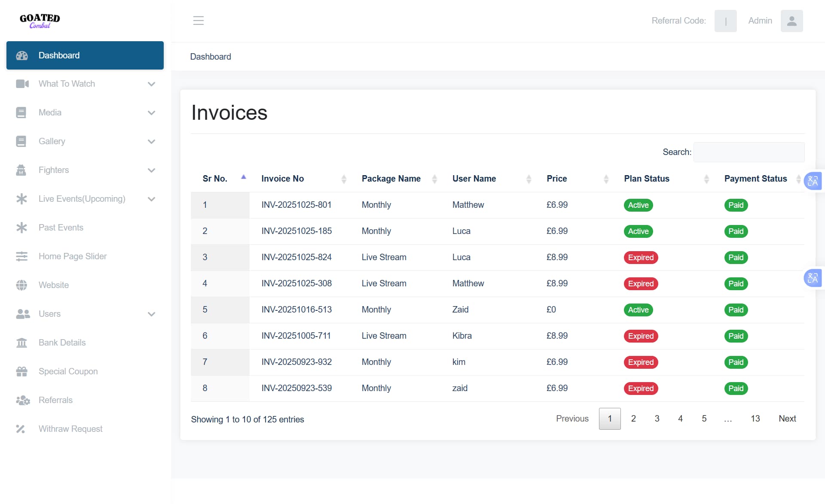Click the upper translate floating icon
This screenshot has width=825, height=504.
pyautogui.click(x=813, y=181)
